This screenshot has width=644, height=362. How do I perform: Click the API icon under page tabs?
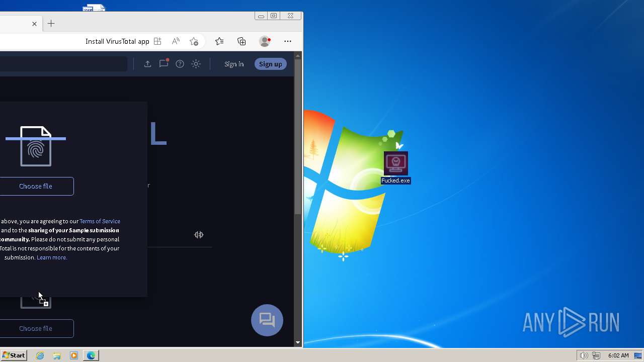point(199,235)
